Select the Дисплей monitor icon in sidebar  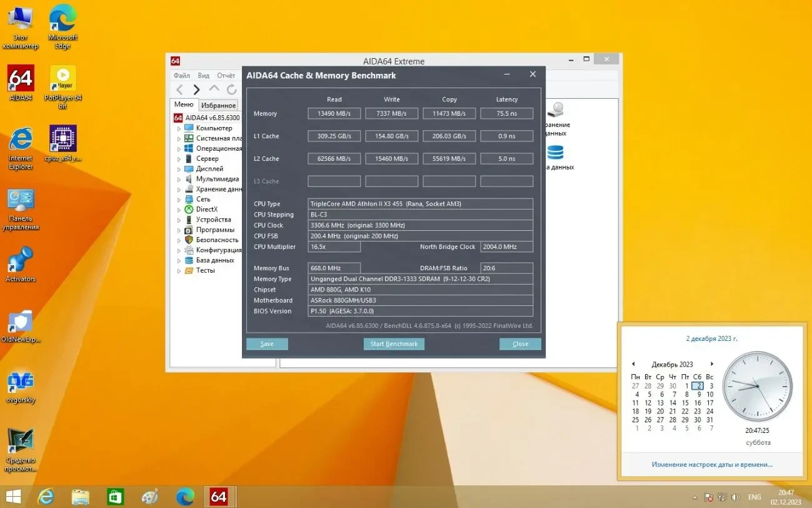[x=189, y=168]
